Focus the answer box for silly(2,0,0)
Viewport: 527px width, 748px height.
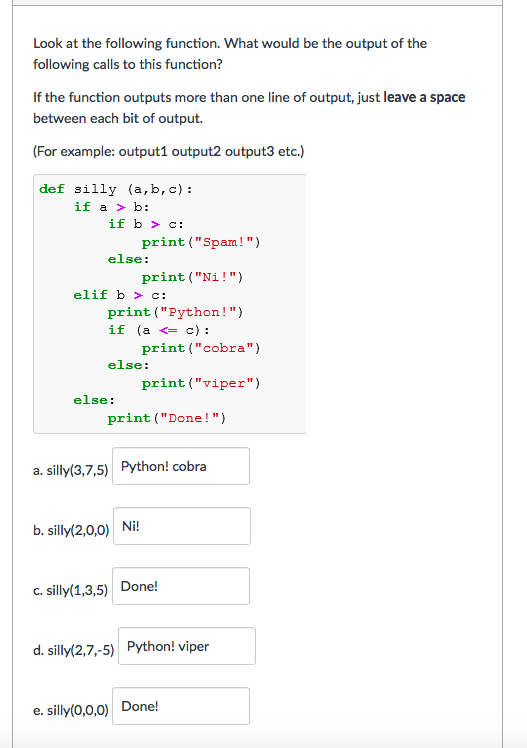182,526
